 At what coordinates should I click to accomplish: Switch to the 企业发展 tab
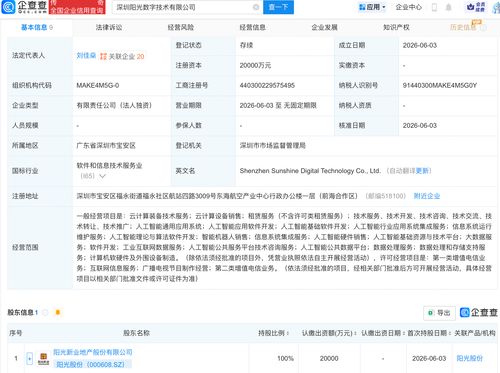(x=324, y=27)
